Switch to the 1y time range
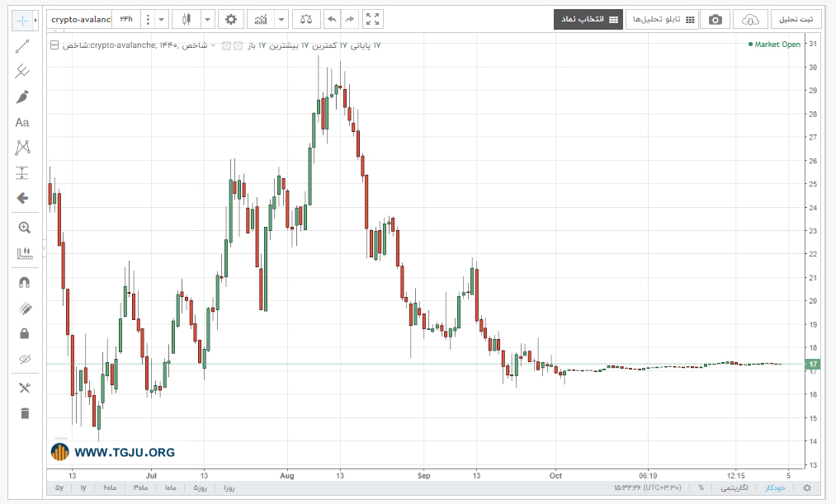This screenshot has width=836, height=504. [x=83, y=488]
